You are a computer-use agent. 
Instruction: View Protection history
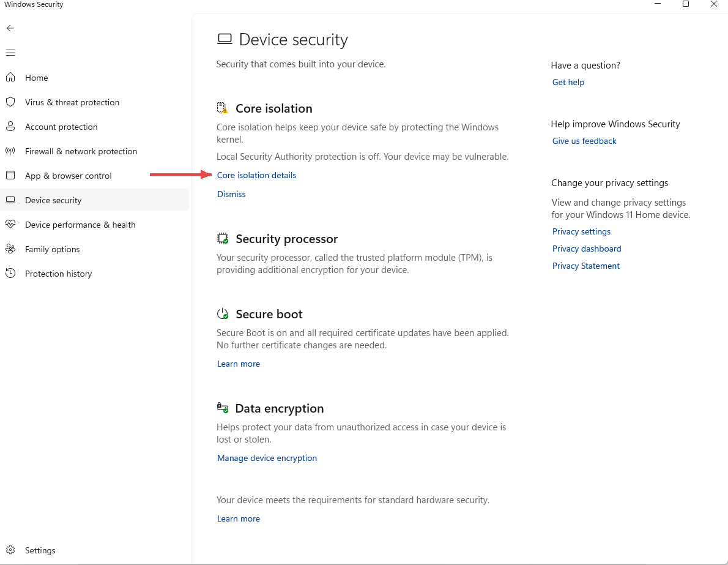(x=95, y=274)
